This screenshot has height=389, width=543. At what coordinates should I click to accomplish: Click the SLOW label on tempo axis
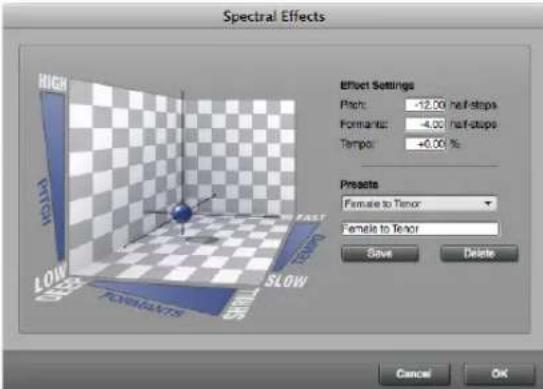click(x=286, y=281)
